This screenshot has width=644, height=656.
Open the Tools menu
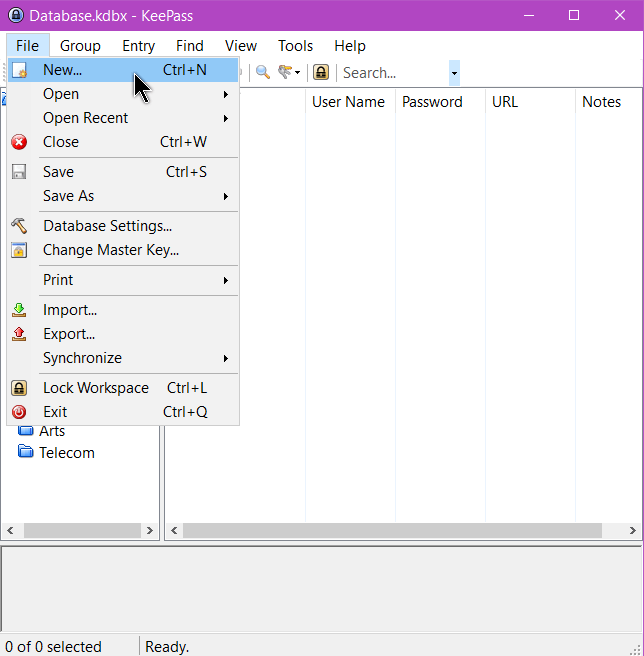coord(295,46)
